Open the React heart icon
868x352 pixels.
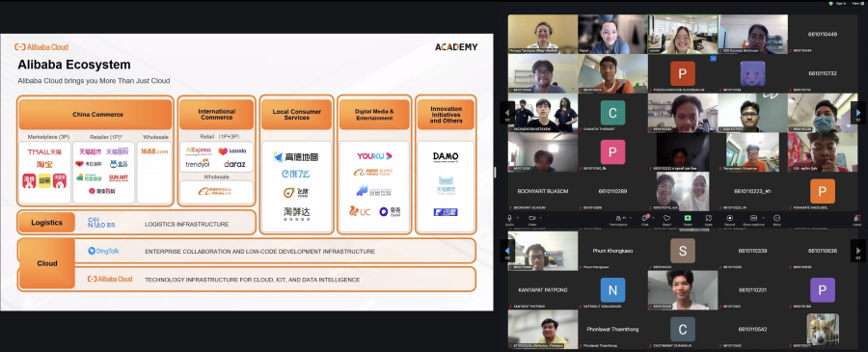point(667,218)
